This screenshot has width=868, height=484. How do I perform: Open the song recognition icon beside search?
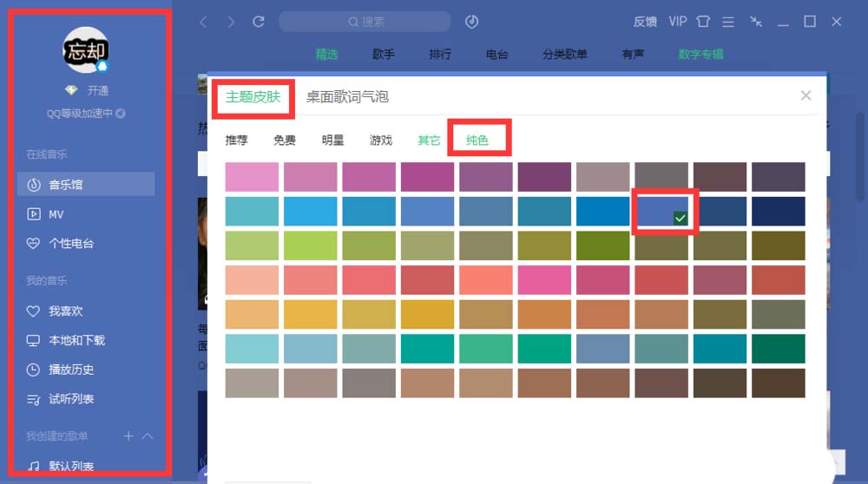[x=471, y=22]
